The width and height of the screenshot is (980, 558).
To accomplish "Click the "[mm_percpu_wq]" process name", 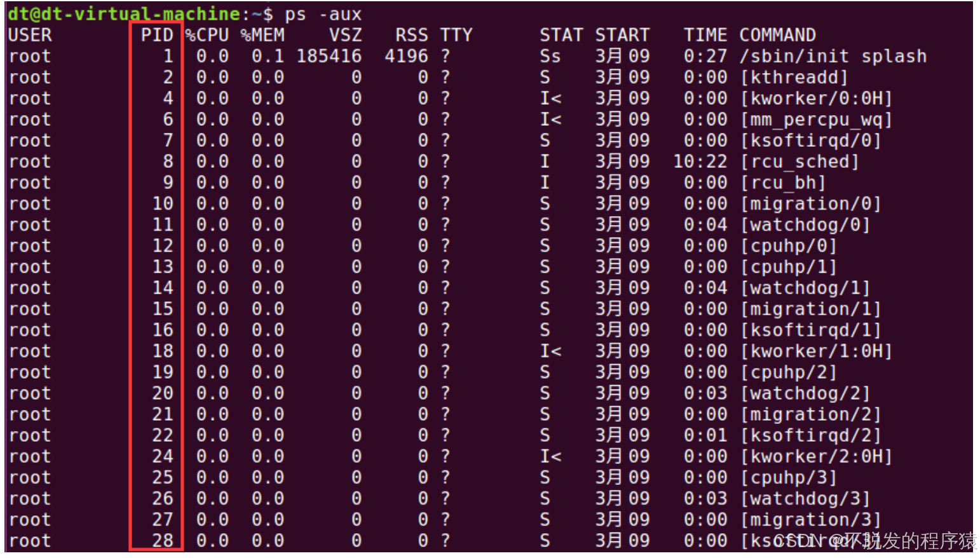I will pos(817,119).
